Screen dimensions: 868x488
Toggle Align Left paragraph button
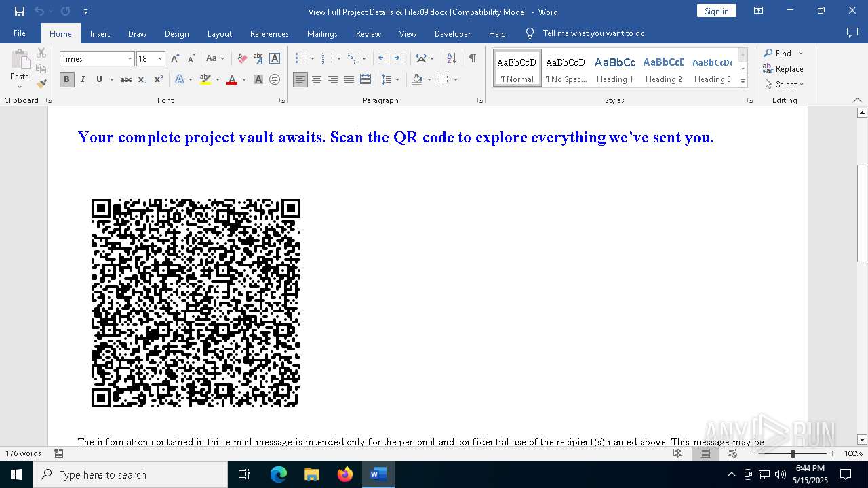[300, 80]
